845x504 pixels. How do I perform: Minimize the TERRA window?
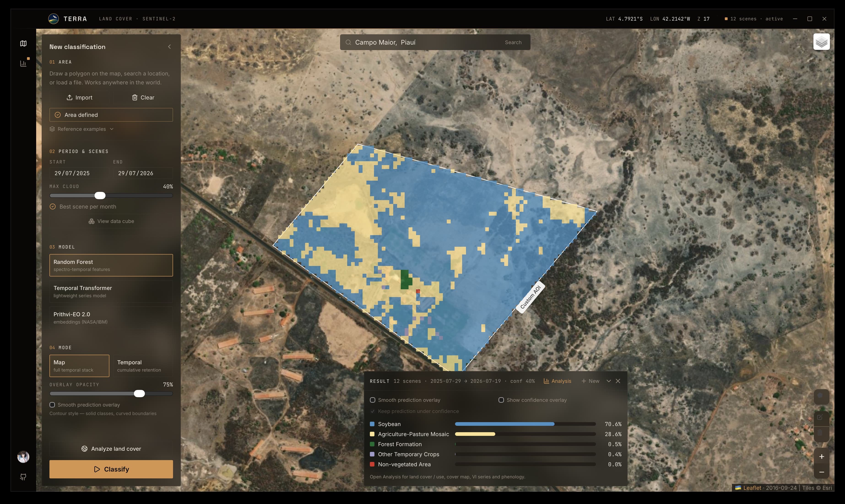coord(795,19)
